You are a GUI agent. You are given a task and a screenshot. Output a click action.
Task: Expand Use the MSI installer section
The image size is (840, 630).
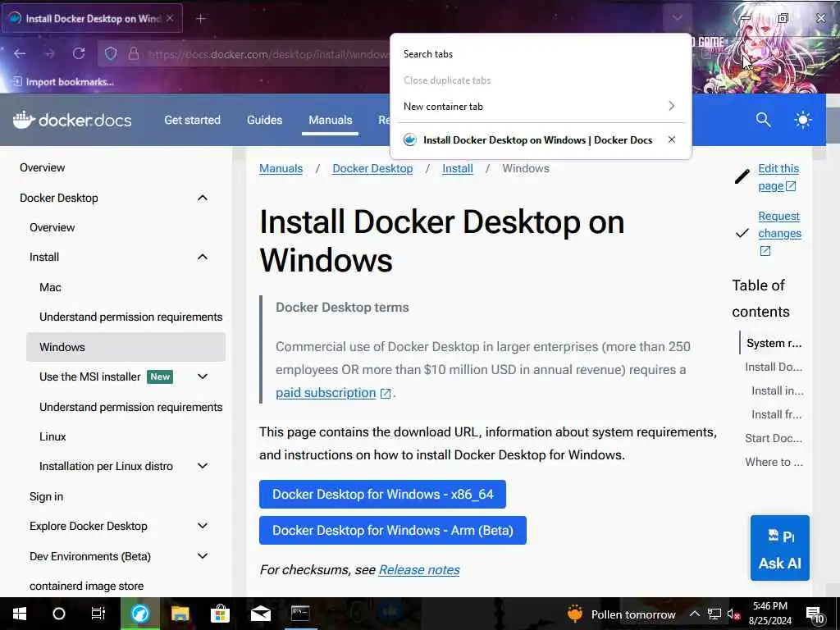tap(203, 377)
